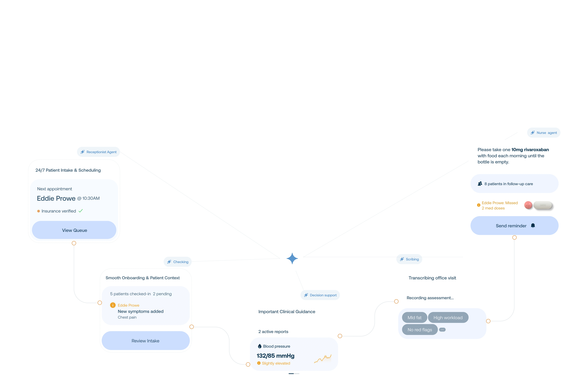Click the Decision support chip
The image size is (588, 391).
tap(320, 295)
